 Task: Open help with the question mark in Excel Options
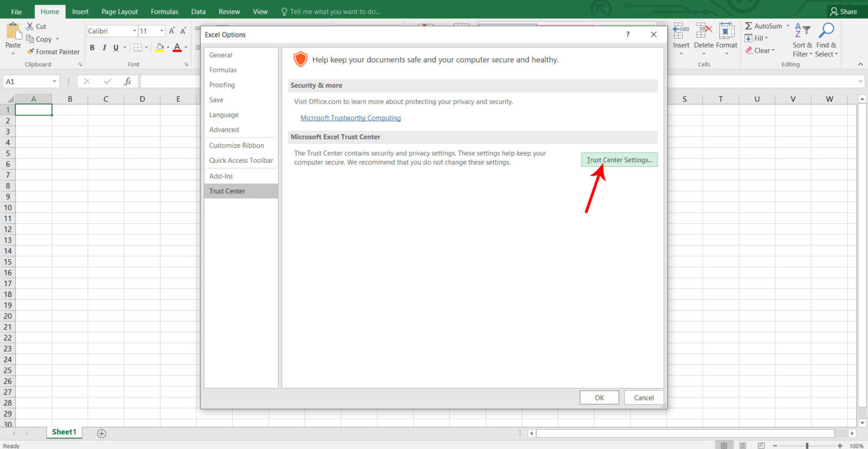(627, 34)
